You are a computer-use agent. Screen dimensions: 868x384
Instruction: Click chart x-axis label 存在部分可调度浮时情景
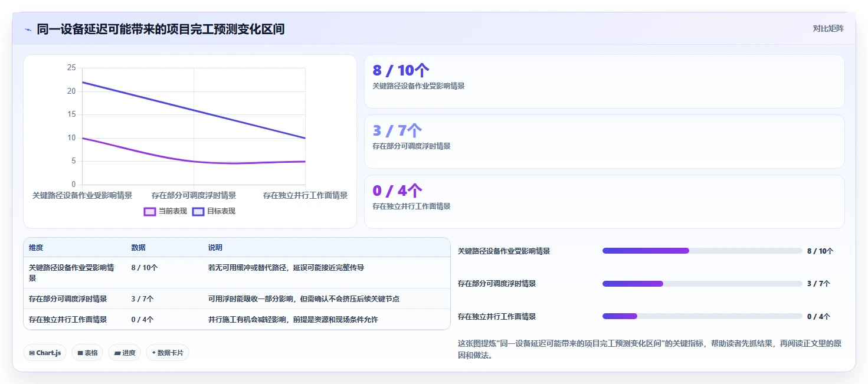194,195
